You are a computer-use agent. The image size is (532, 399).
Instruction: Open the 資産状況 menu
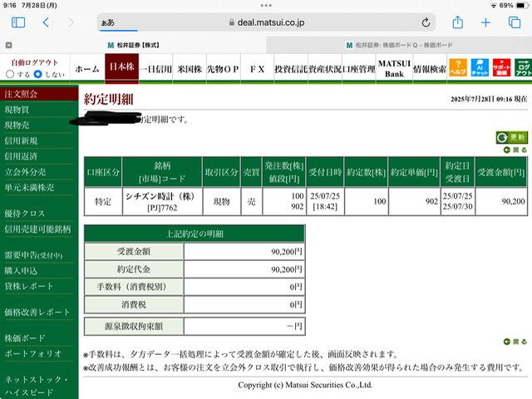click(x=325, y=69)
